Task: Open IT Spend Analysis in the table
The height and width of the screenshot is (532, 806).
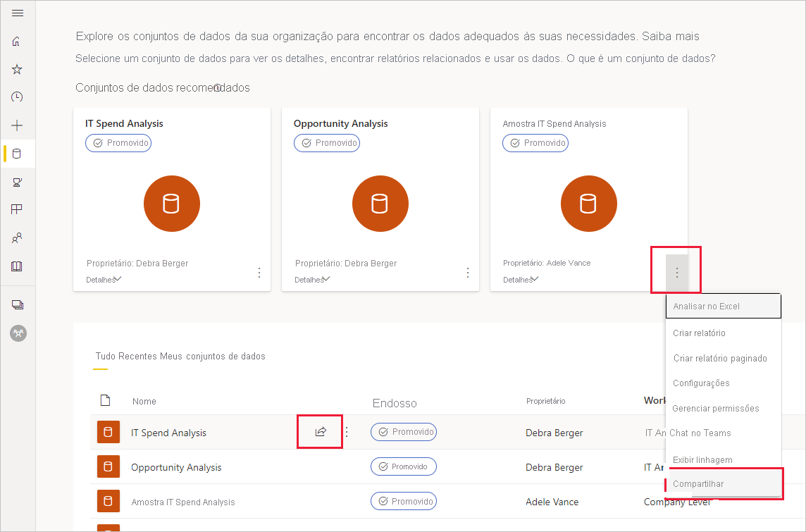Action: [x=168, y=433]
